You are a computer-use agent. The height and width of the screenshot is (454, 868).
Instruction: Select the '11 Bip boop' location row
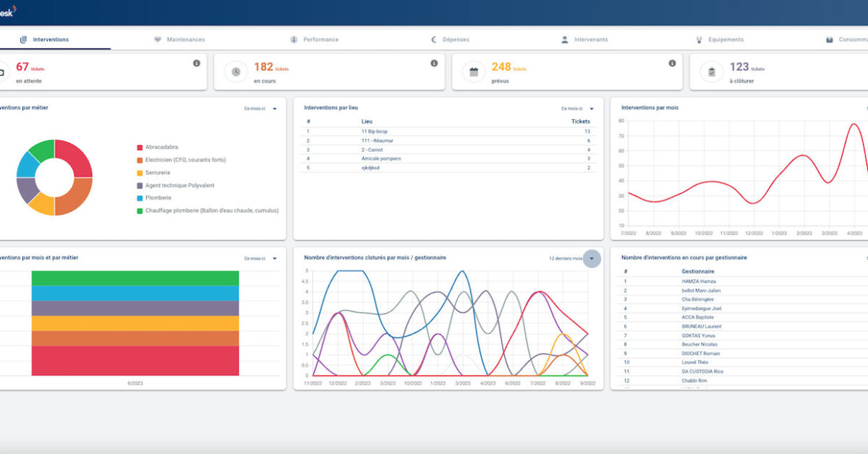(375, 132)
